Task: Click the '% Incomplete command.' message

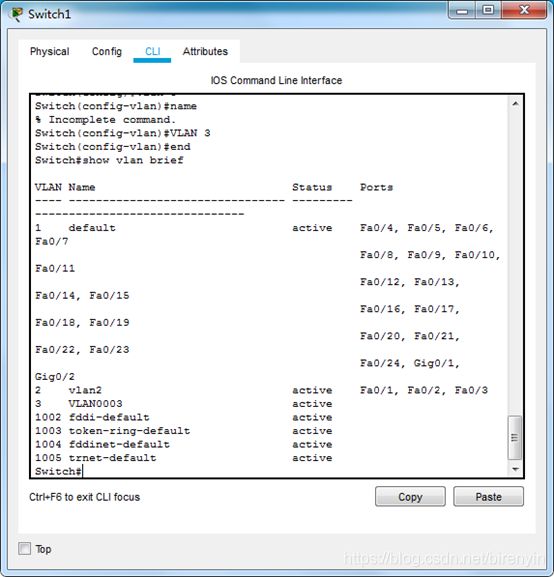Action: click(x=105, y=120)
